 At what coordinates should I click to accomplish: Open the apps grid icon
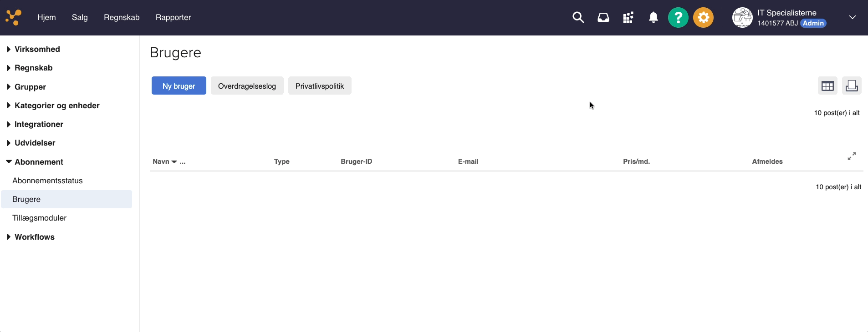(628, 18)
